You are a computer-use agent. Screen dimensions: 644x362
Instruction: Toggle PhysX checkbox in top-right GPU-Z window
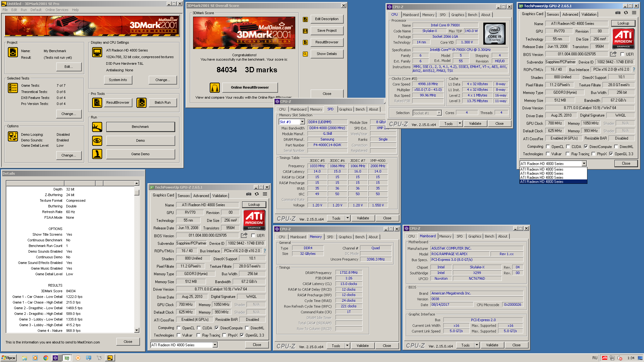[594, 154]
